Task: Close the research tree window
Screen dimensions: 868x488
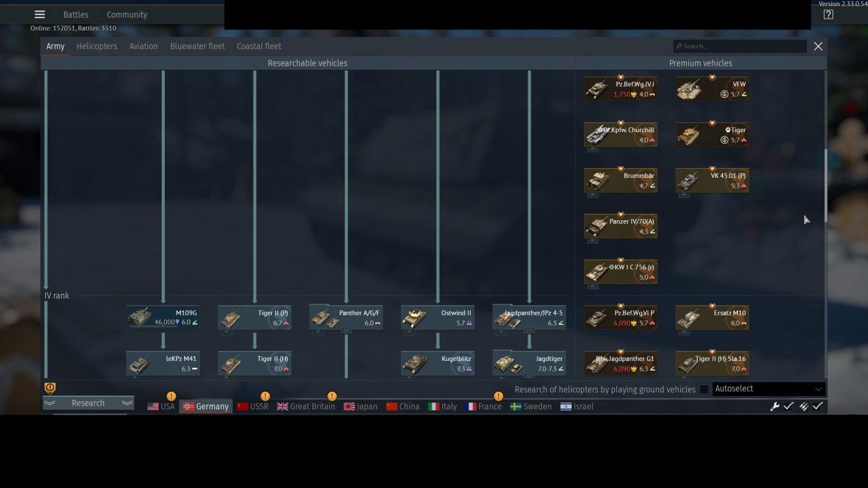Action: tap(818, 47)
